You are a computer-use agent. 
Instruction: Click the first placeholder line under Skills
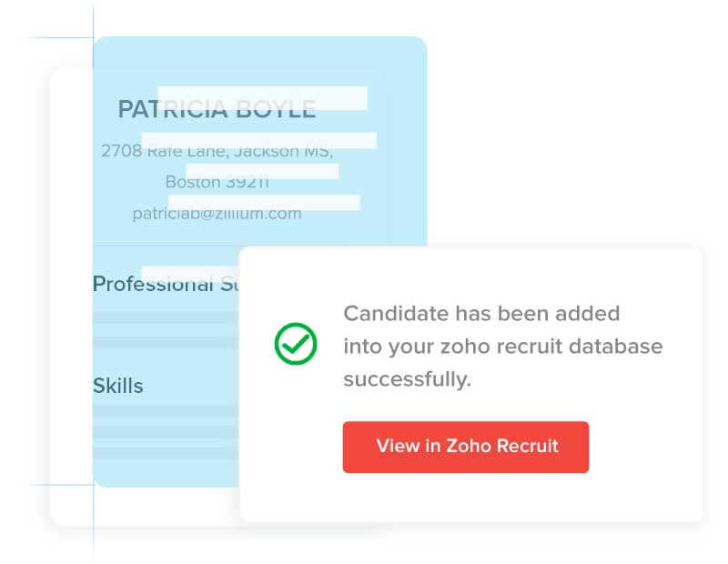(165, 410)
